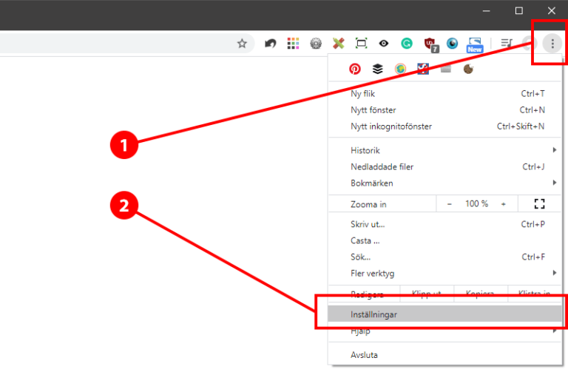
Task: Click the green screenshot capture extension
Action: pyautogui.click(x=361, y=44)
